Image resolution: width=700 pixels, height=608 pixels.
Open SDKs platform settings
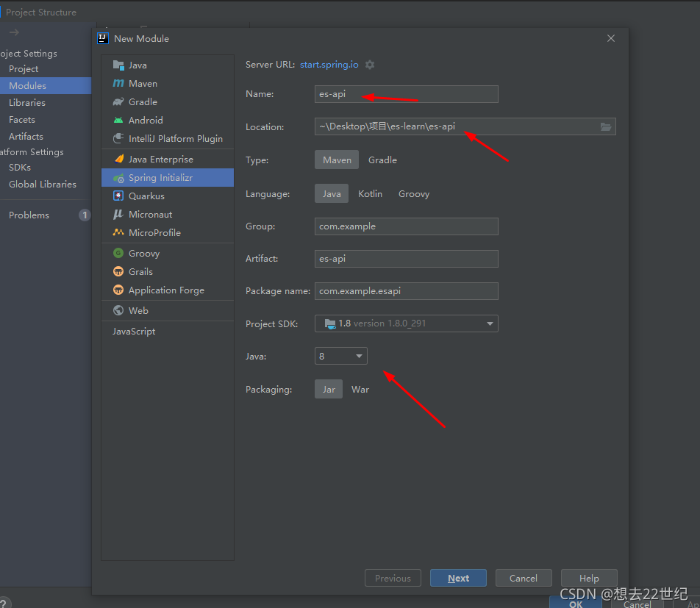[20, 168]
